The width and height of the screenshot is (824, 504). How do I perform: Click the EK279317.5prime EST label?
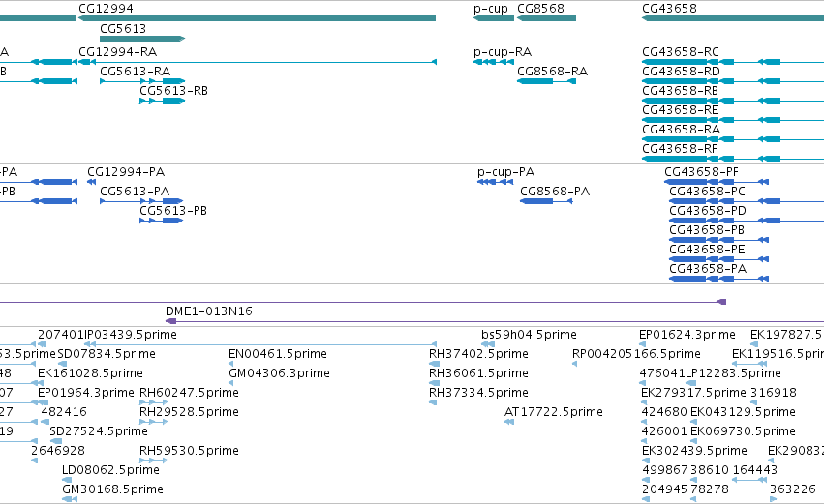[693, 393]
